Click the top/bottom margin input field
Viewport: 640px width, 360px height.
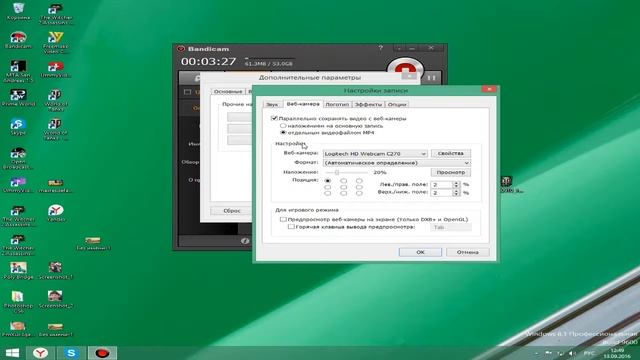tap(442, 192)
